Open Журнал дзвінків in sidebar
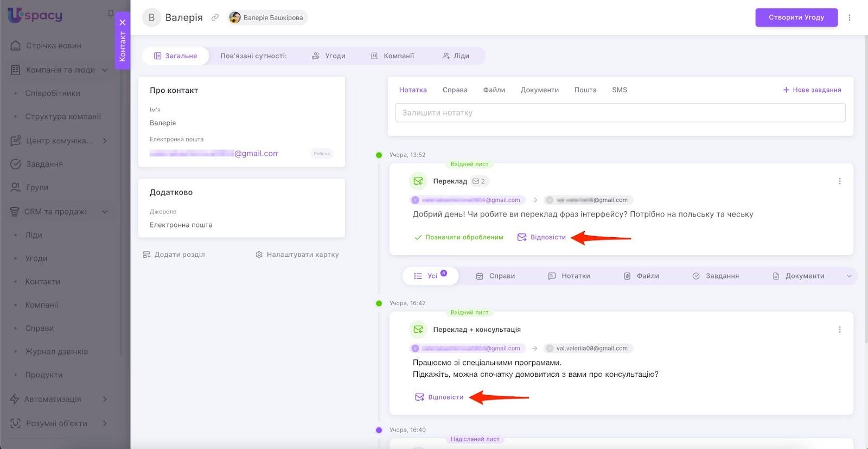 (56, 352)
